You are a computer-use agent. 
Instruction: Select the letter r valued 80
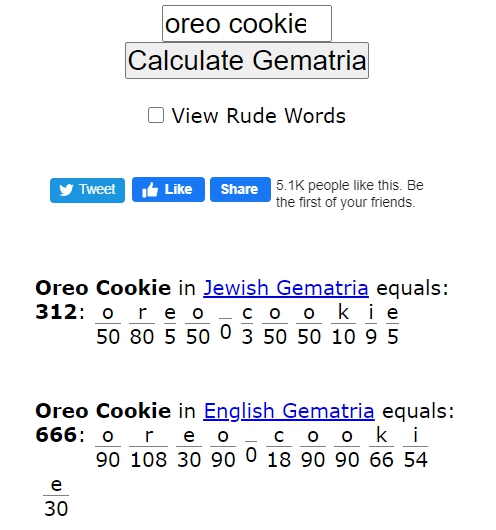(x=142, y=313)
